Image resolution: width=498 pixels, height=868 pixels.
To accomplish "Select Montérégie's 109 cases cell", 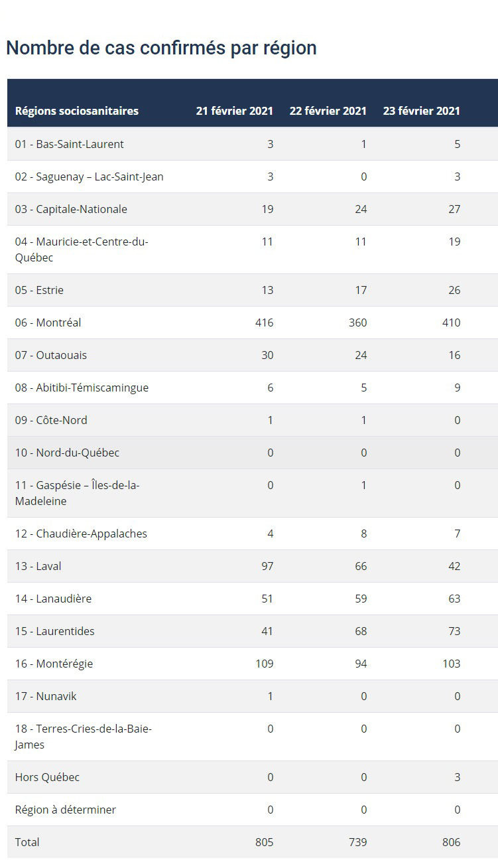I will (264, 664).
